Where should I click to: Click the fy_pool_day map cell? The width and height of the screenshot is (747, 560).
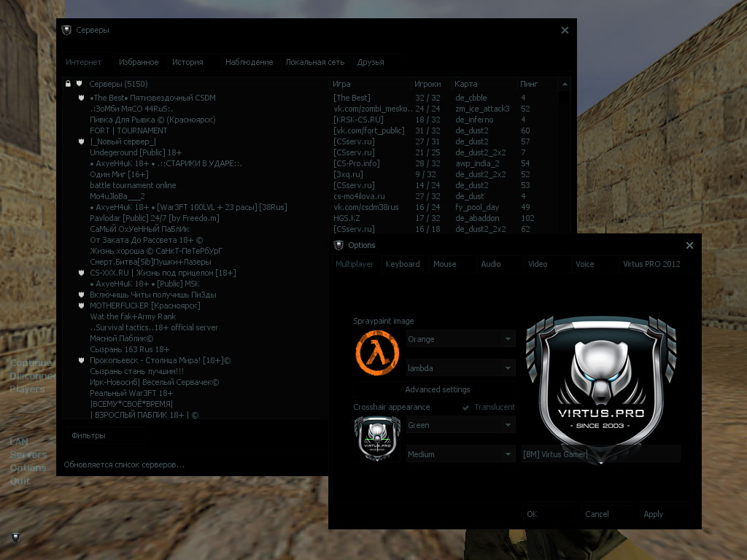click(477, 207)
